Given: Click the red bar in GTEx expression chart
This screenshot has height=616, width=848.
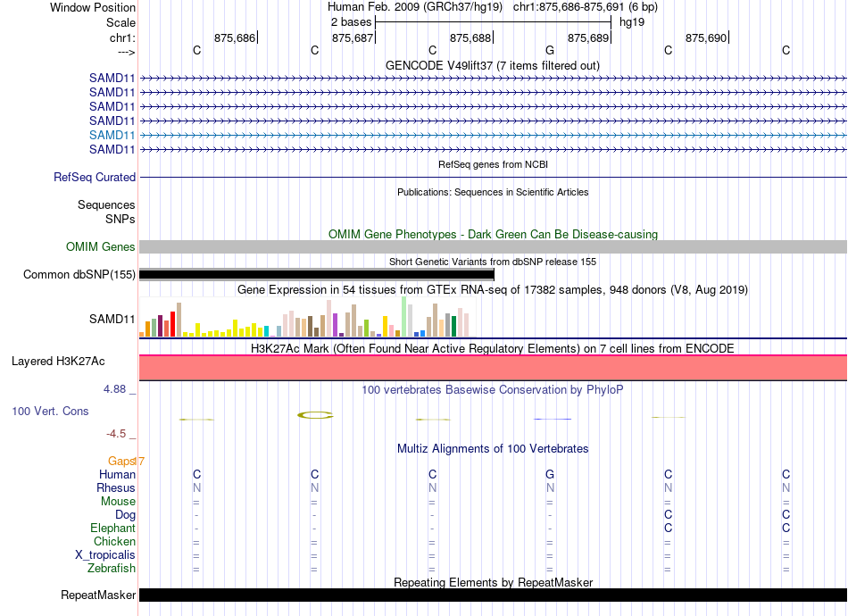Looking at the screenshot, I should tap(172, 324).
